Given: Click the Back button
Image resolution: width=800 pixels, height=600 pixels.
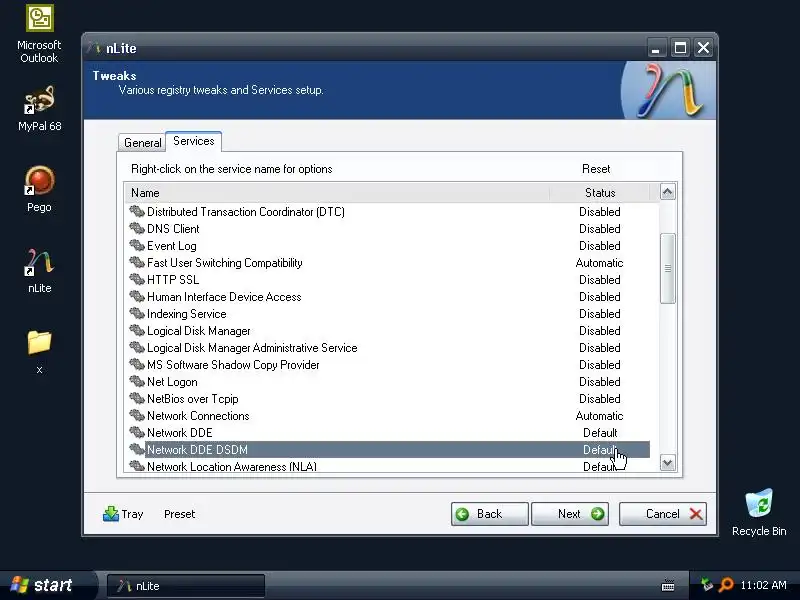Looking at the screenshot, I should click(489, 514).
